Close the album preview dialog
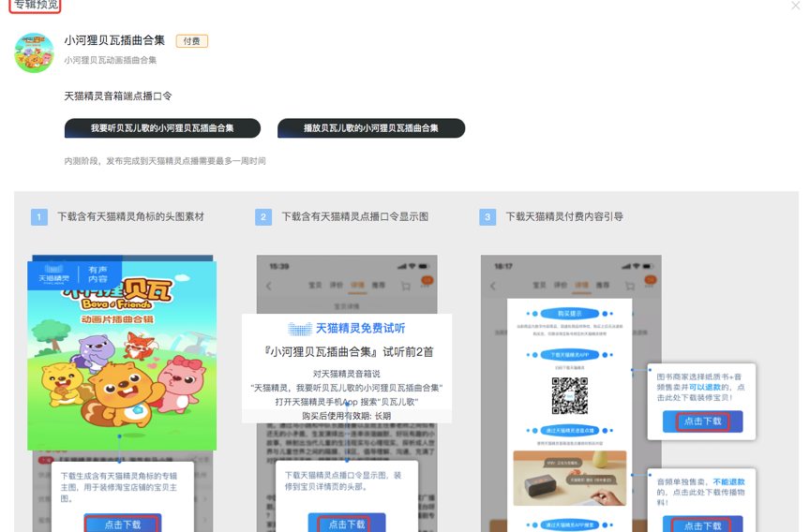 (x=796, y=6)
